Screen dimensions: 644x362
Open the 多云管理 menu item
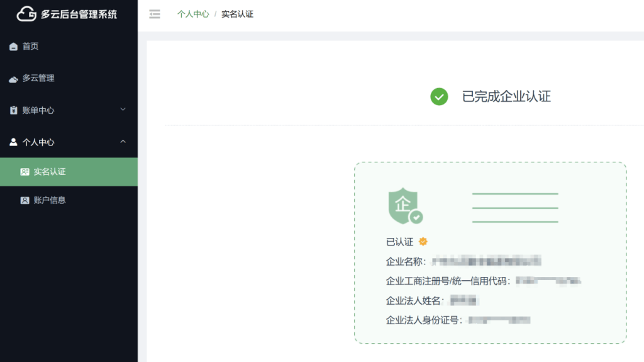pyautogui.click(x=38, y=79)
